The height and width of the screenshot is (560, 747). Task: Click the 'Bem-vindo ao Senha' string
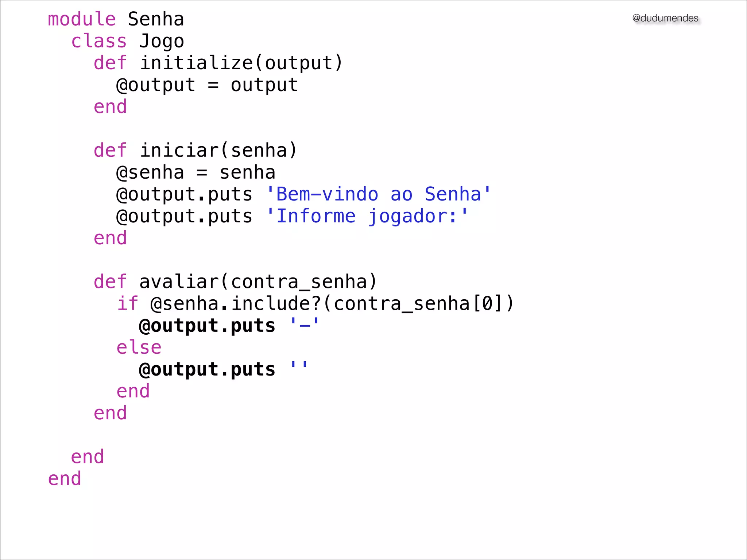point(379,194)
